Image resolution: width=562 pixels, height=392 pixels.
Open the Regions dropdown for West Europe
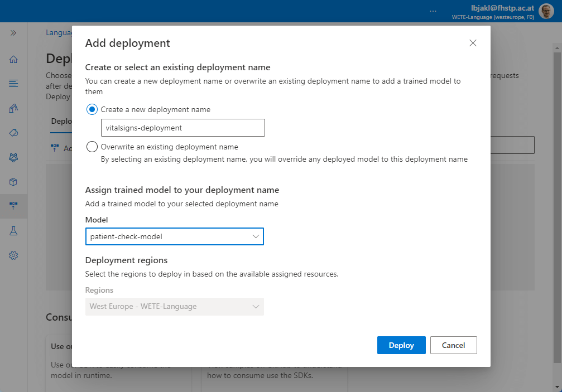coord(174,306)
